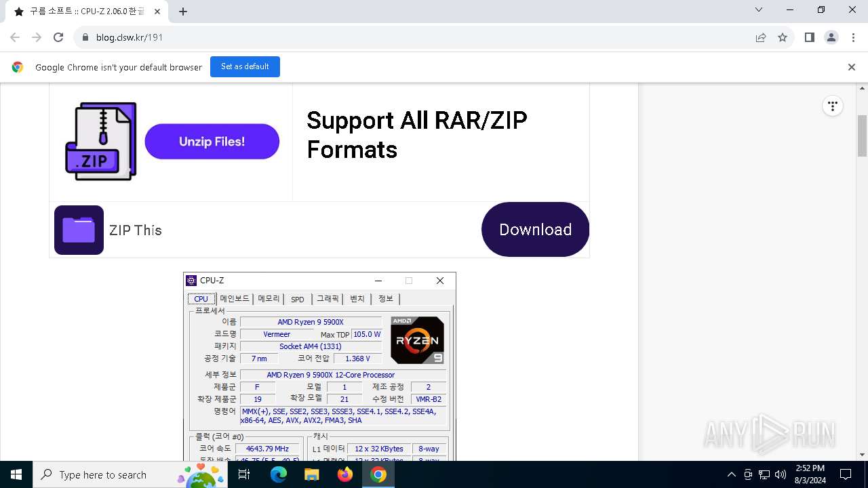Screen dimensions: 868x488
Task: Open the Windows Start menu
Action: click(x=16, y=474)
